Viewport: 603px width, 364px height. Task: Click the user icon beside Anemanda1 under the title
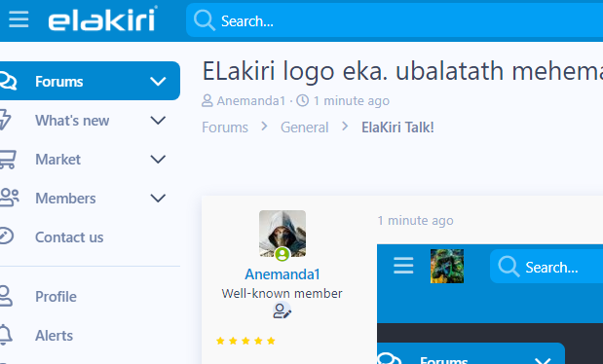tap(207, 100)
